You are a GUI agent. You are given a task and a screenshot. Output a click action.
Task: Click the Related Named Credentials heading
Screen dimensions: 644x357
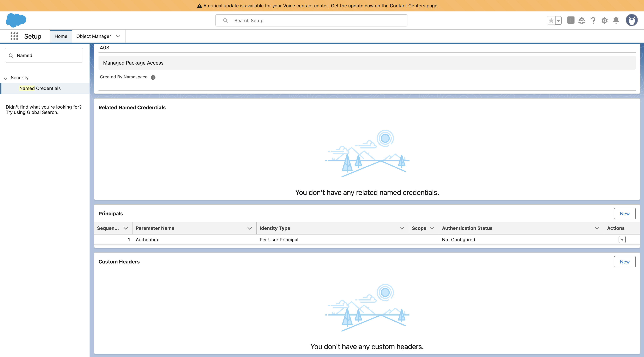132,108
